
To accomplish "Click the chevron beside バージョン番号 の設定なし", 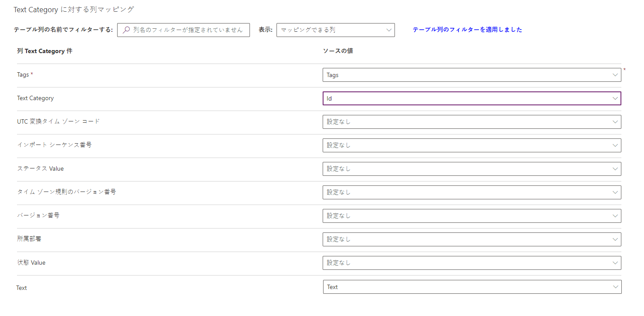I will tap(615, 215).
